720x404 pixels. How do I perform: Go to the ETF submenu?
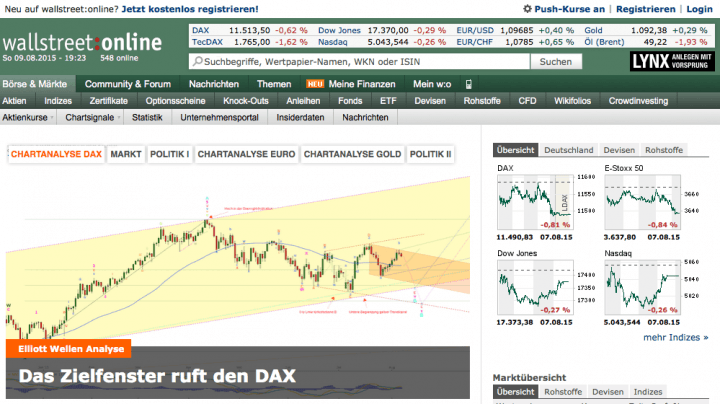click(x=388, y=101)
